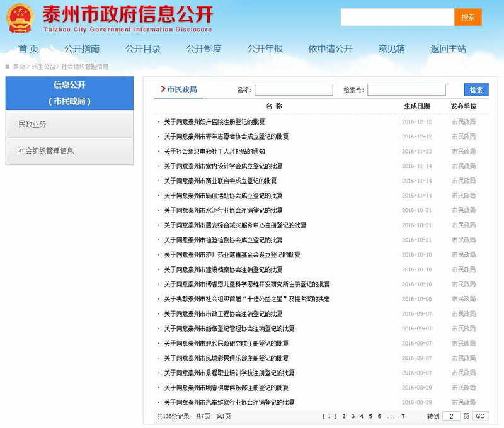Click the orange 搜索 search button
504x428 pixels.
point(467,17)
